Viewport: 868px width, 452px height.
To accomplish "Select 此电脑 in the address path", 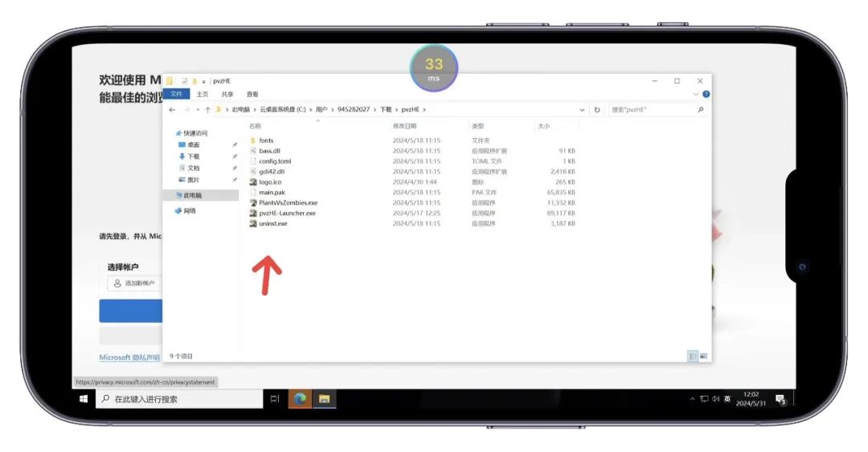I will point(241,109).
